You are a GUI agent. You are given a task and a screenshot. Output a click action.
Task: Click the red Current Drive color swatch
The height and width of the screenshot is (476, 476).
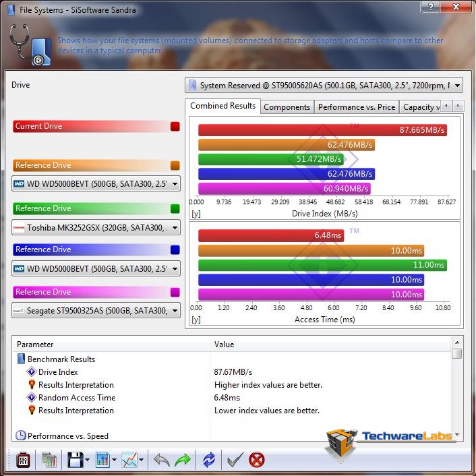click(x=175, y=126)
